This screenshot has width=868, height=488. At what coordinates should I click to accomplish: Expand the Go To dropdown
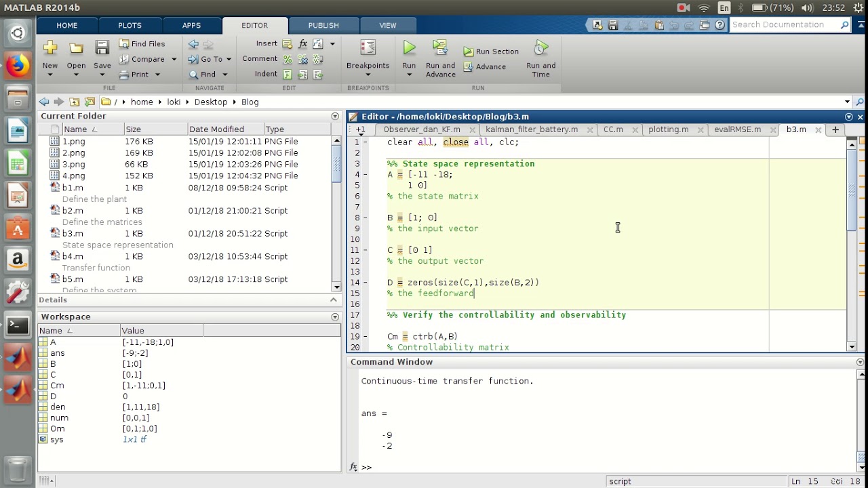click(229, 59)
